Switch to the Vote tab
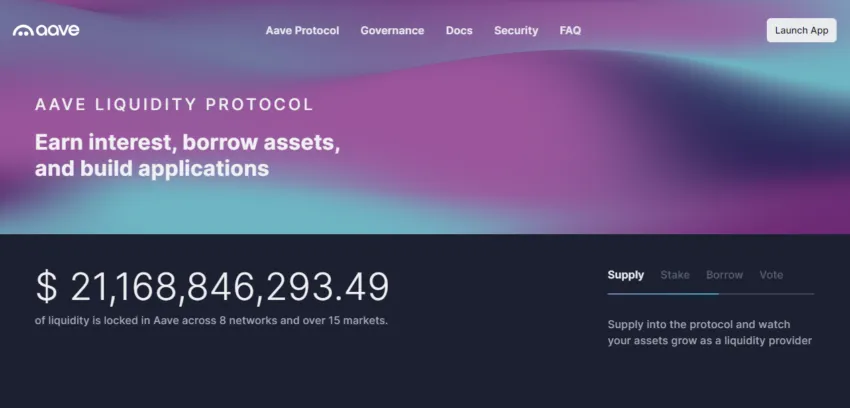 [771, 275]
